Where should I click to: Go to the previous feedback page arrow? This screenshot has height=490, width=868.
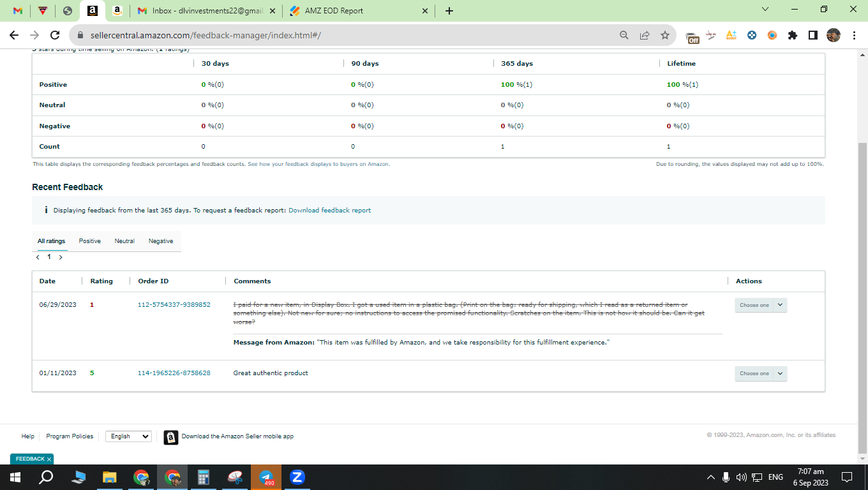click(38, 257)
